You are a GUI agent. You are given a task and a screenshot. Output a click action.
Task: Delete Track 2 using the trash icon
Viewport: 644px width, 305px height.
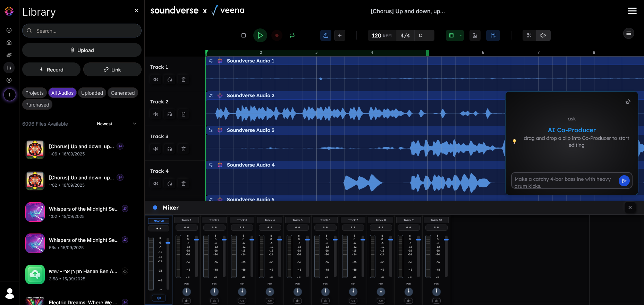(184, 114)
